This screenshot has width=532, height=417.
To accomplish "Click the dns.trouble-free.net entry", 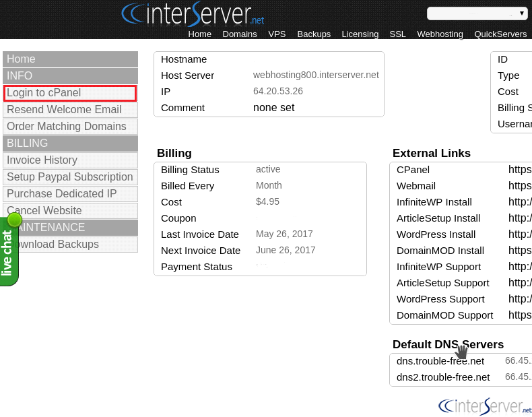I will click(x=440, y=361).
